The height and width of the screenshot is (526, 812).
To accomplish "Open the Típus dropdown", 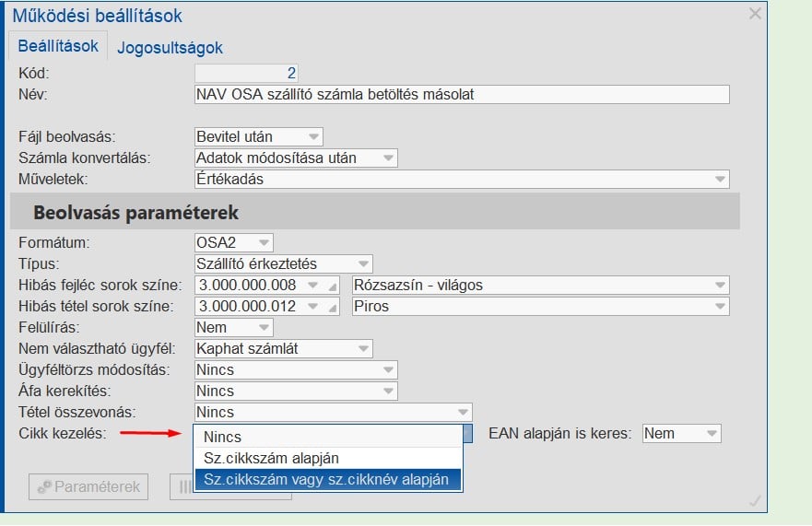I will coord(284,263).
